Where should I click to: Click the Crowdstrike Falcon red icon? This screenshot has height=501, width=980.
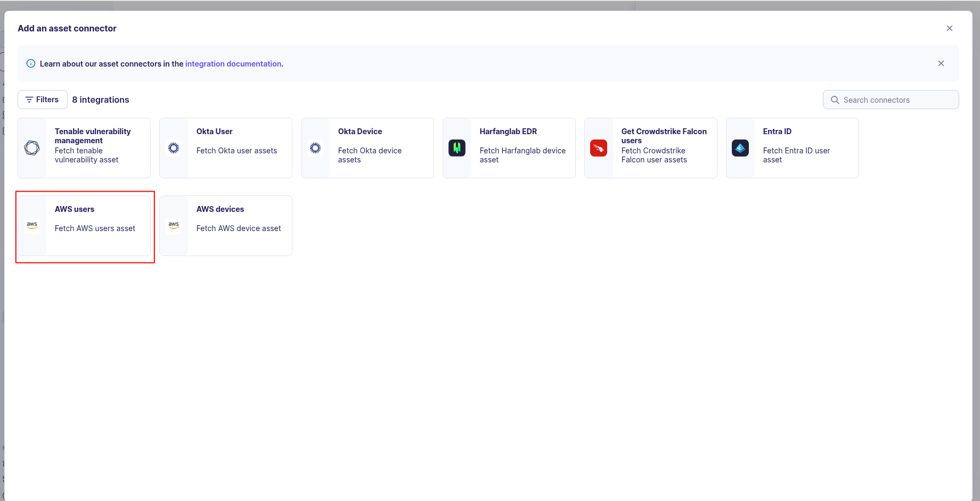point(599,148)
